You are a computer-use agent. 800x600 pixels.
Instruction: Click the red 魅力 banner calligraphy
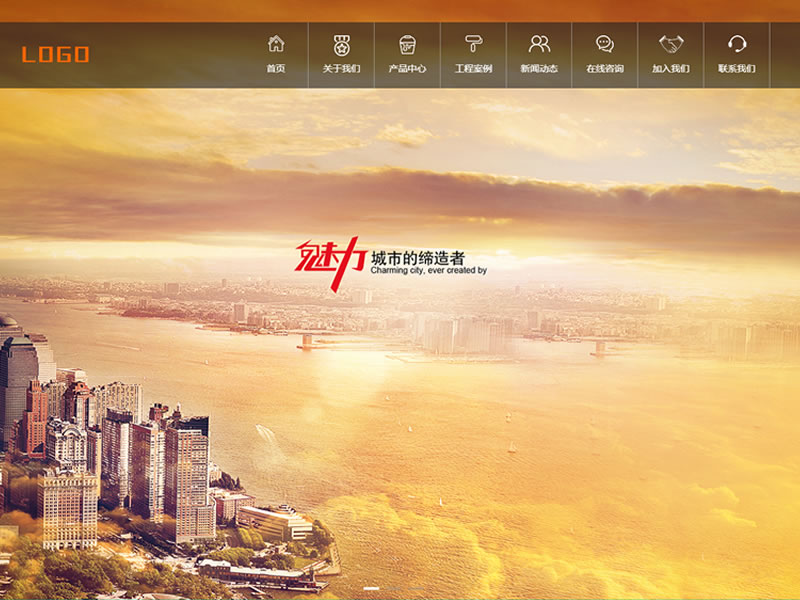[331, 263]
